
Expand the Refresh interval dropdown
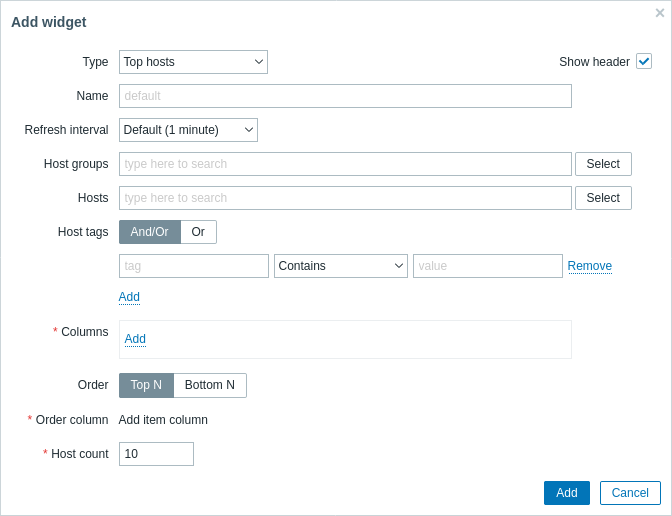pos(188,130)
